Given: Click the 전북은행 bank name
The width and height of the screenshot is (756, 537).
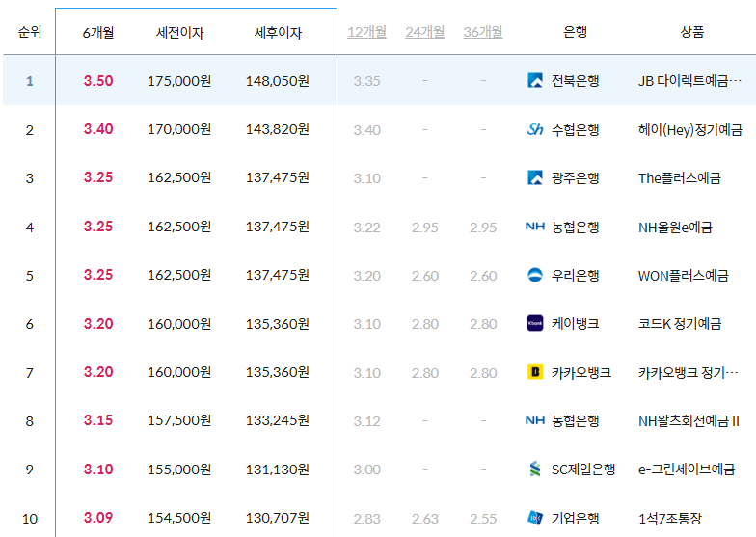Looking at the screenshot, I should pyautogui.click(x=575, y=81).
